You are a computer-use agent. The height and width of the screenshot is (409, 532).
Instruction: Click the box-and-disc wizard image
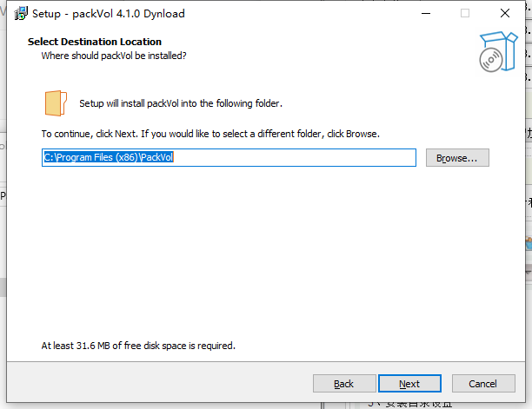(498, 51)
